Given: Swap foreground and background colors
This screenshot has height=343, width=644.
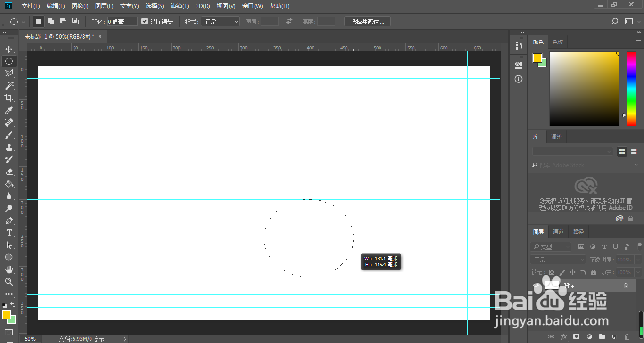Looking at the screenshot, I should pyautogui.click(x=13, y=305).
